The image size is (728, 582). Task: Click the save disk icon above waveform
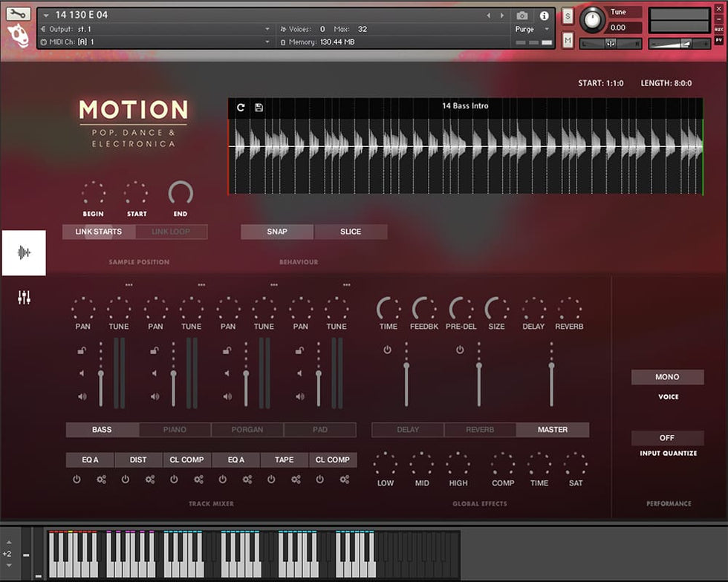point(259,107)
